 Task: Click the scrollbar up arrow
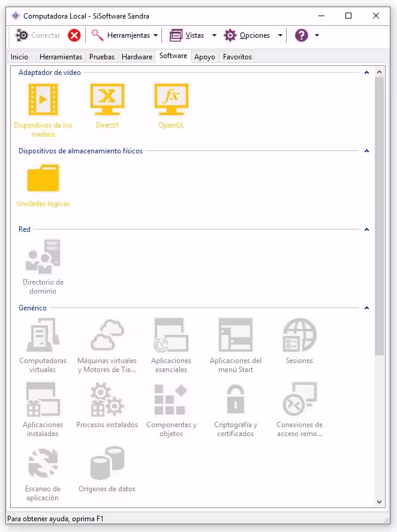[x=380, y=72]
